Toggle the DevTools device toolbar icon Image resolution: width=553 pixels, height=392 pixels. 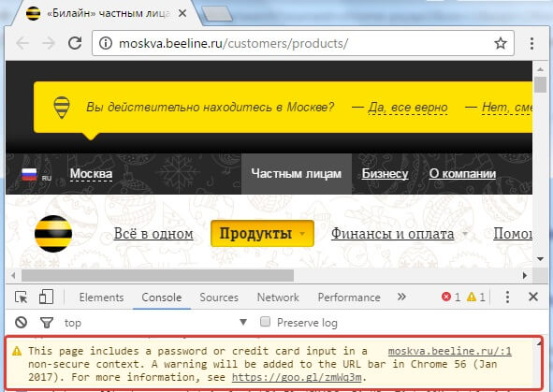(46, 297)
